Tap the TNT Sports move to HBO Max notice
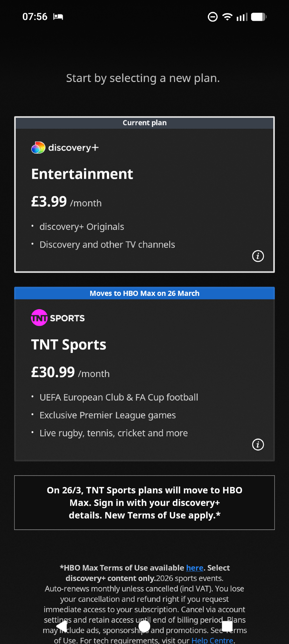The height and width of the screenshot is (644, 289). click(x=144, y=503)
